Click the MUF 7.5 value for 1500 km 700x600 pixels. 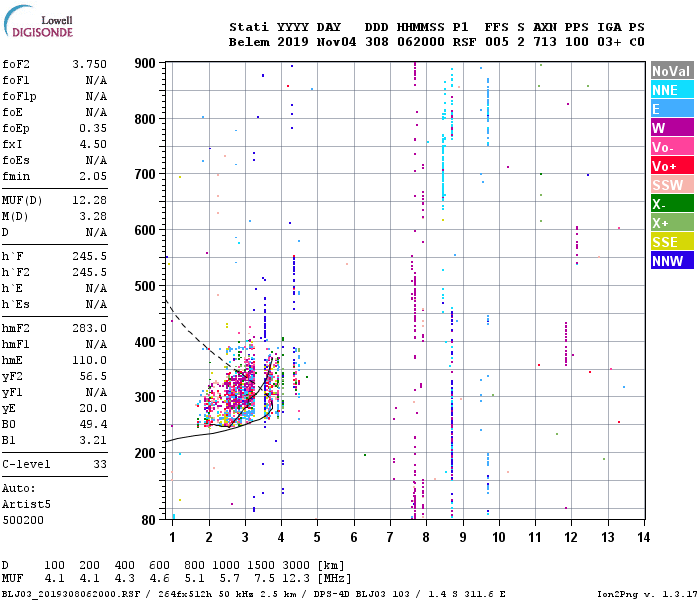pyautogui.click(x=265, y=579)
